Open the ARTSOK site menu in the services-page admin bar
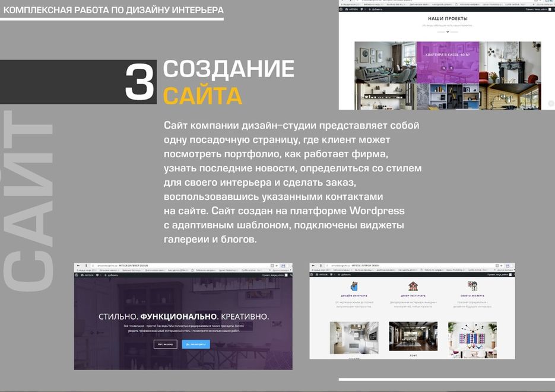Viewport: 555px width, 392px height. click(x=322, y=275)
